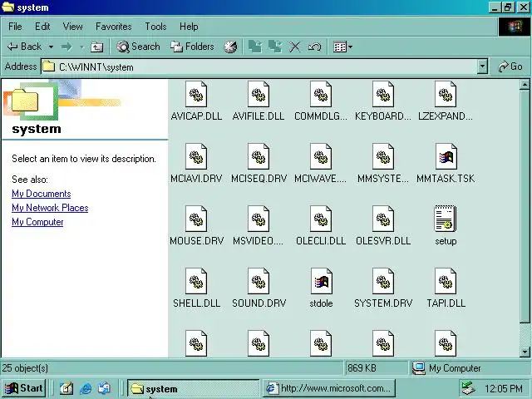The width and height of the screenshot is (532, 399).
Task: Click the 12:05 PM clock
Action: [504, 389]
